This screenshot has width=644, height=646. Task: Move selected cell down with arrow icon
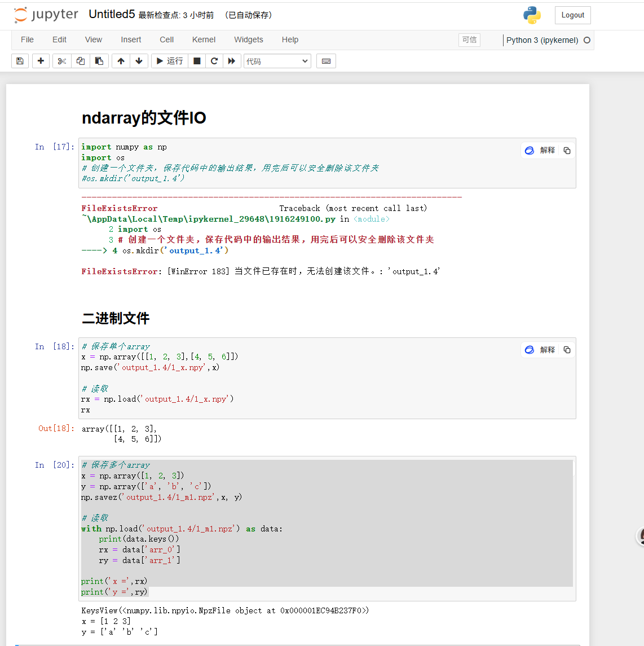pyautogui.click(x=139, y=61)
